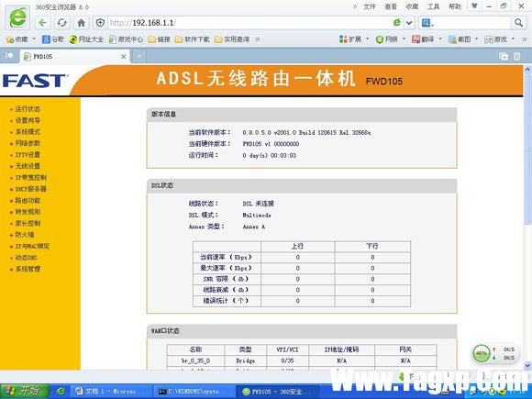Open the 文件 menu
Screen dimensions: 532x399
[x=369, y=6]
